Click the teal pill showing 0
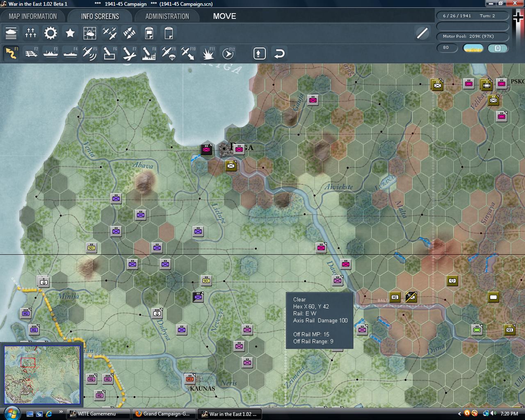525x420 pixels. [x=498, y=48]
